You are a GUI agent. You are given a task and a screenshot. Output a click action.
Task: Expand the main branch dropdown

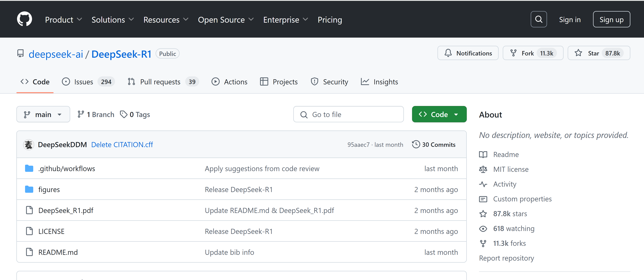pos(43,114)
